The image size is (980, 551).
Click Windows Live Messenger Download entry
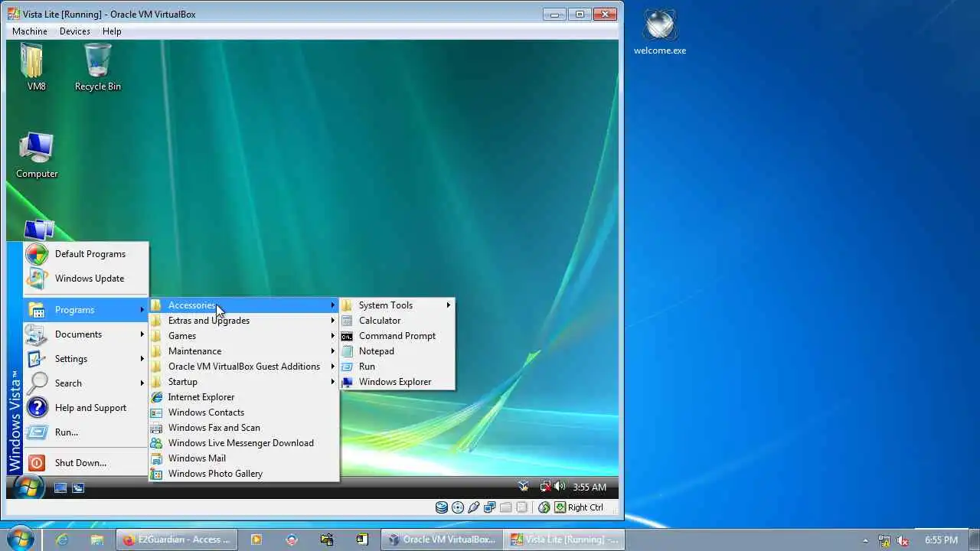(243, 443)
